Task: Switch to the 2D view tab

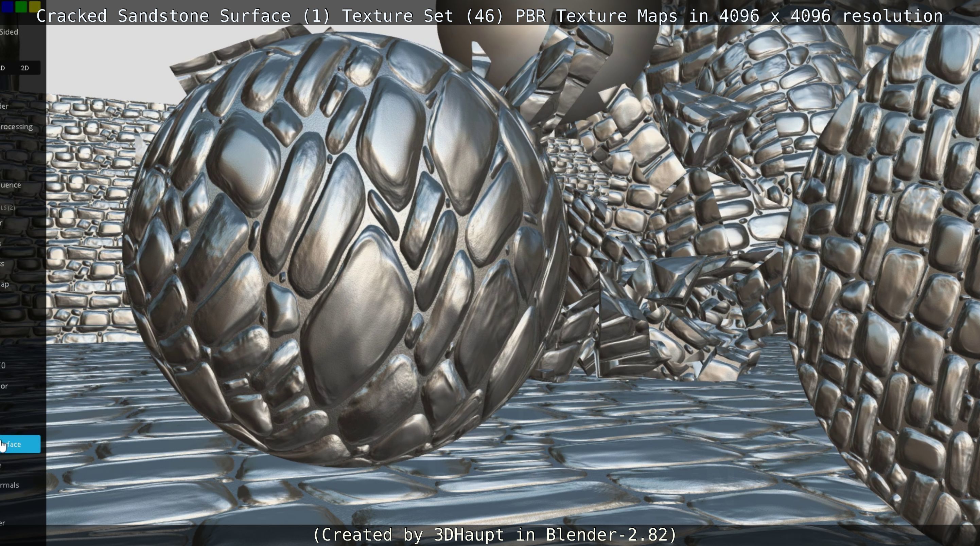Action: tap(25, 68)
